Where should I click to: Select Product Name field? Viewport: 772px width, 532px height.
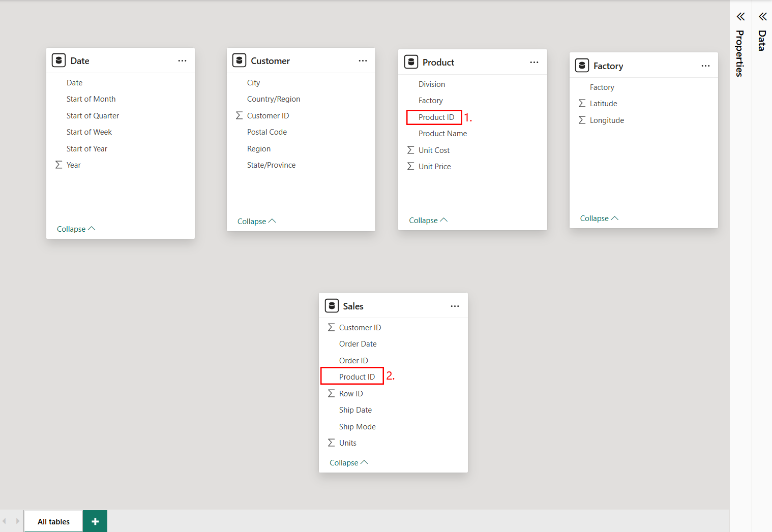click(x=442, y=134)
